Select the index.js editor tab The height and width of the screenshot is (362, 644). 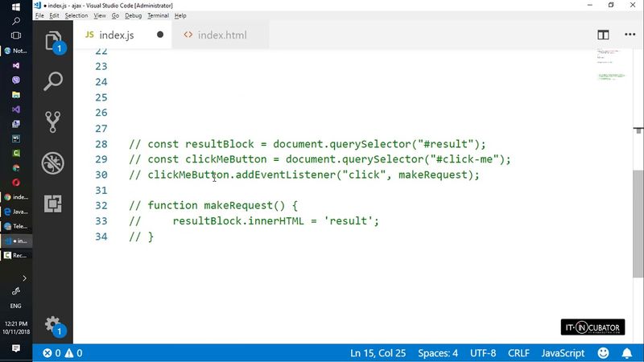coord(115,35)
